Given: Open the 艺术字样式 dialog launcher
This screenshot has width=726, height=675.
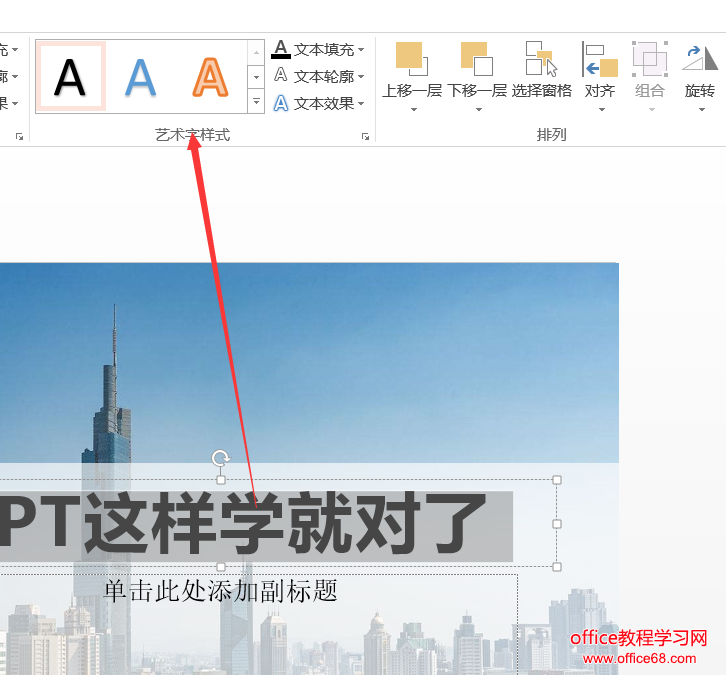Looking at the screenshot, I should [365, 136].
